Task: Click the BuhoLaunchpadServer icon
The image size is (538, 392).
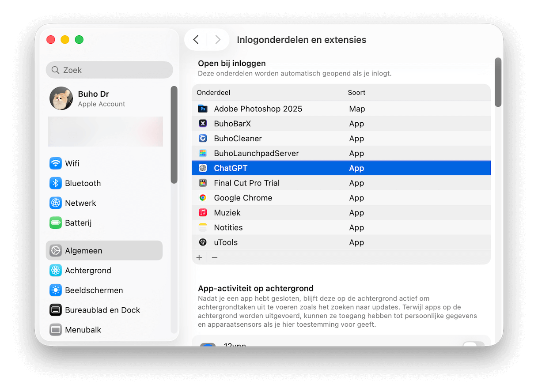Action: coord(203,153)
